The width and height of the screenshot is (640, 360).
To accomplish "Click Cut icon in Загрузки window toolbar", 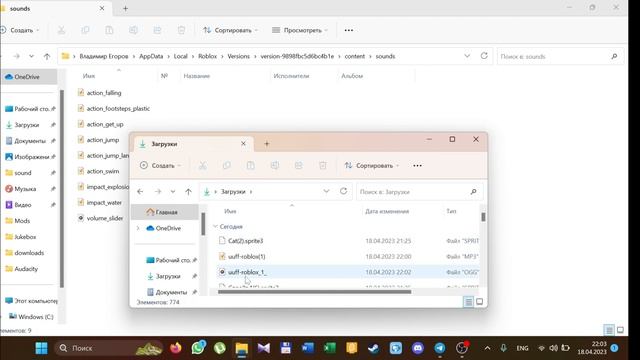I will coord(202,165).
